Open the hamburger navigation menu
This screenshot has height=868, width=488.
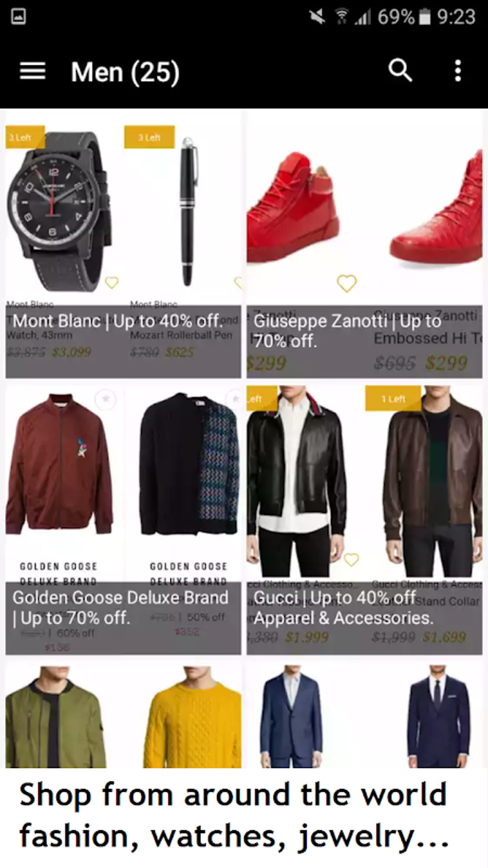[33, 71]
